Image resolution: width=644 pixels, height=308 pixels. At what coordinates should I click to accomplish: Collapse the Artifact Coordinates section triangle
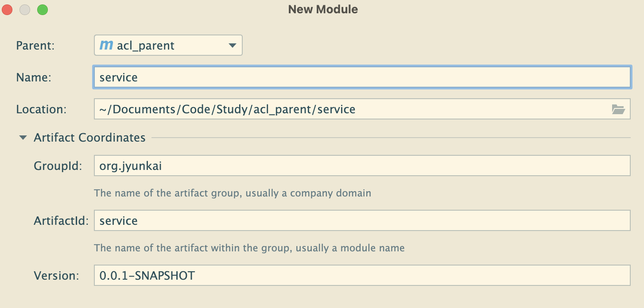pos(23,138)
